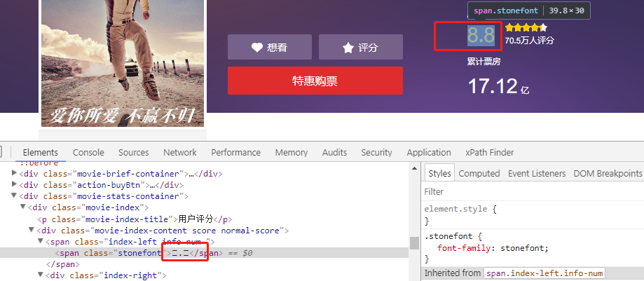The image size is (644, 281).
Task: Click the star rating icons
Action: pyautogui.click(x=526, y=28)
